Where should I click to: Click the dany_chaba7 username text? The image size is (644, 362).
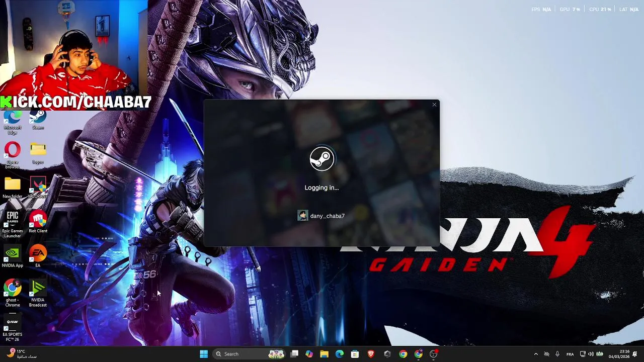[x=328, y=216]
